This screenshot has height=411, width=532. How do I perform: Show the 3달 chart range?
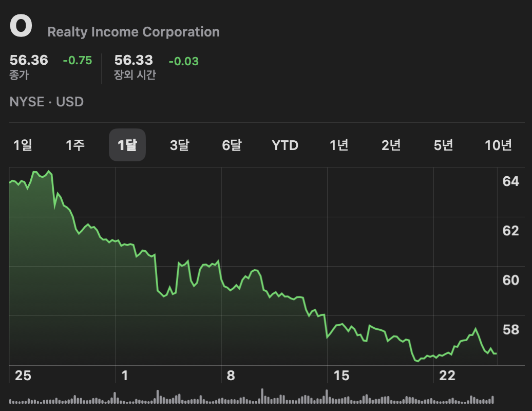[180, 145]
